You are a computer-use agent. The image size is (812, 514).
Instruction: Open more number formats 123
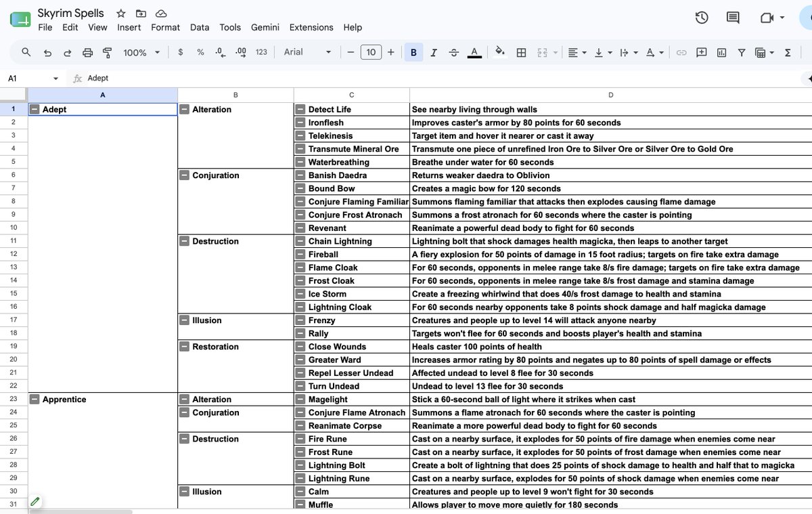point(261,52)
